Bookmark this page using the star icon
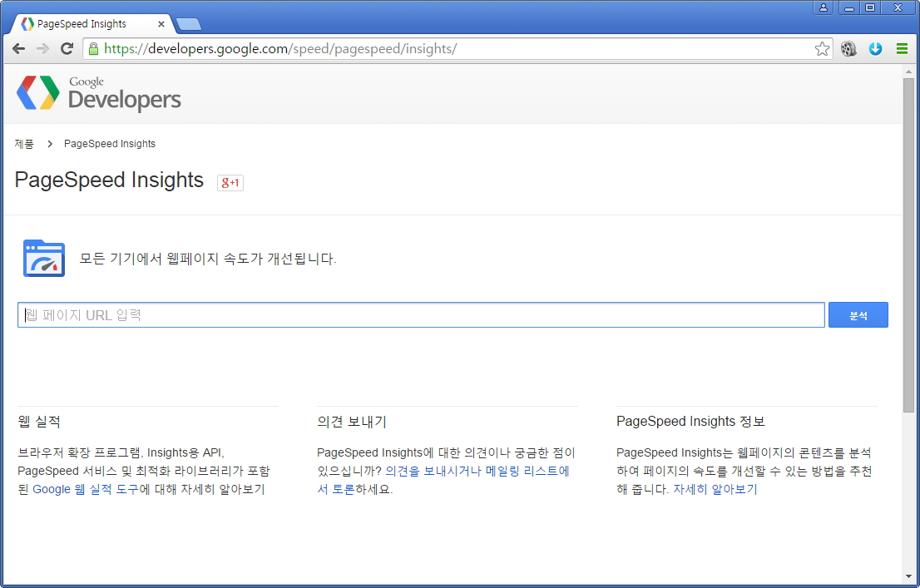The height and width of the screenshot is (588, 920). [822, 49]
